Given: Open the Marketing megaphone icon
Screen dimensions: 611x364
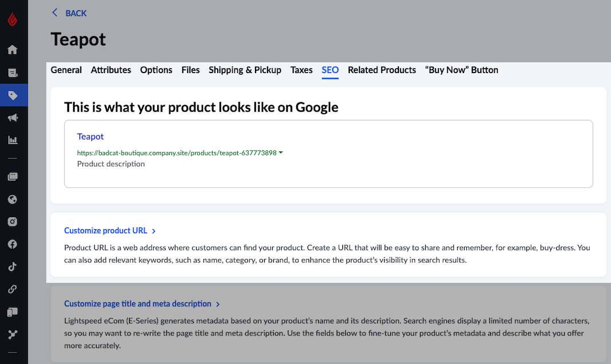Looking at the screenshot, I should tap(13, 118).
